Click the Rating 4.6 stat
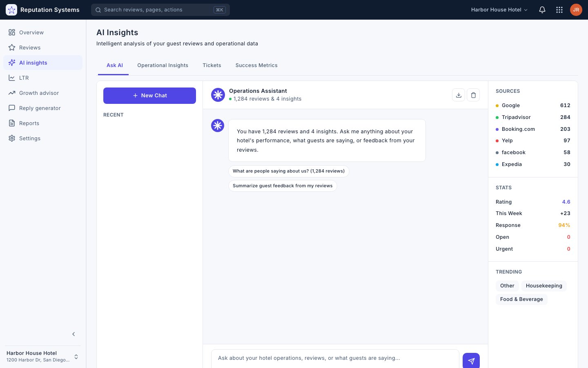Viewport: 588px width, 368px height. [533, 202]
